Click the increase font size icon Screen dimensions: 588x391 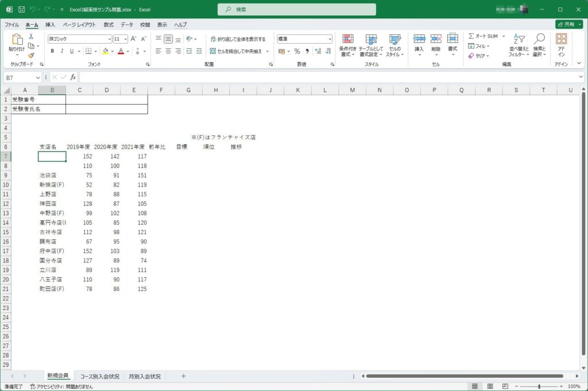point(134,39)
